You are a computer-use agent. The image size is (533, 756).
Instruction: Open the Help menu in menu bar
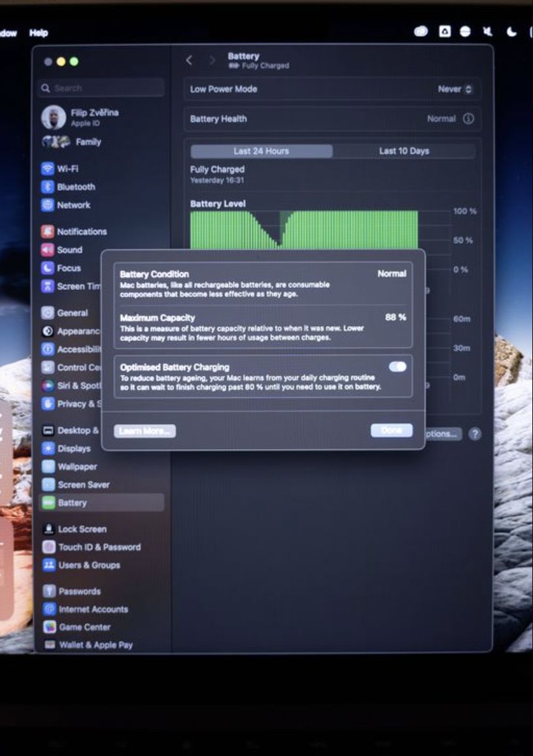click(39, 33)
